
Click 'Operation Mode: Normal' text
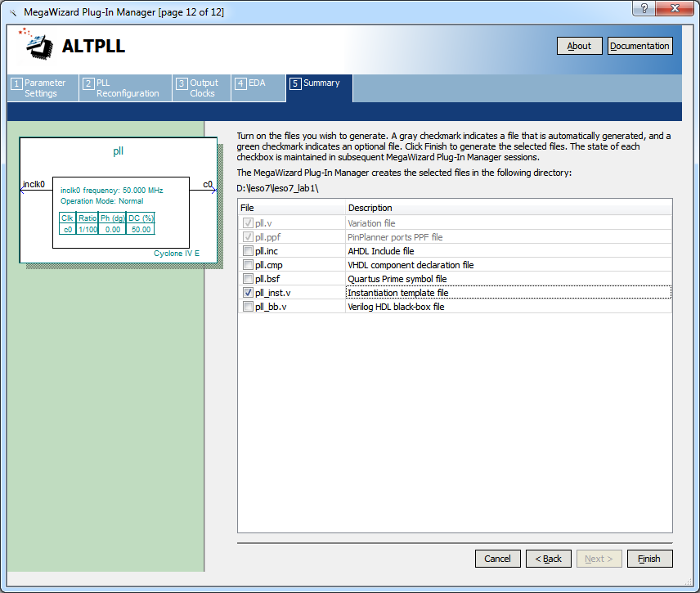pos(101,201)
